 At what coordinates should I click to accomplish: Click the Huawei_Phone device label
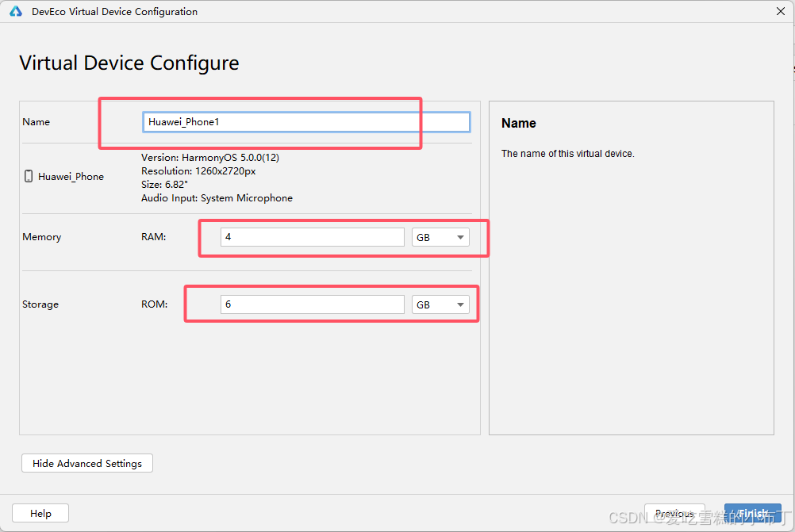click(x=71, y=176)
